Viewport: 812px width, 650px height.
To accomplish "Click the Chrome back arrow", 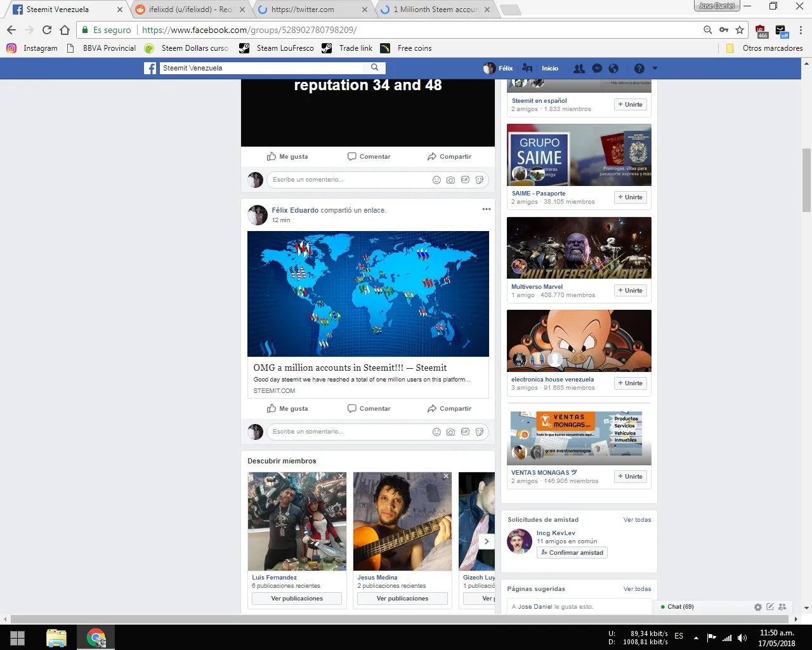I will coord(11,30).
